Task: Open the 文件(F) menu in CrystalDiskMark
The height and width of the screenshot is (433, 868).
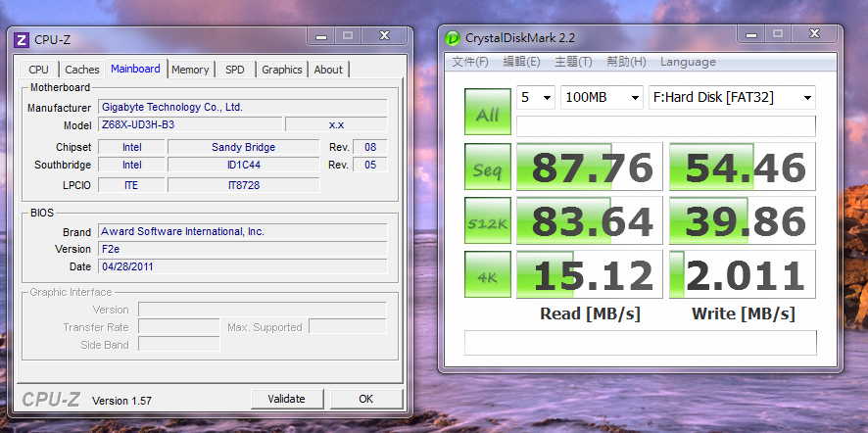Action: [470, 62]
